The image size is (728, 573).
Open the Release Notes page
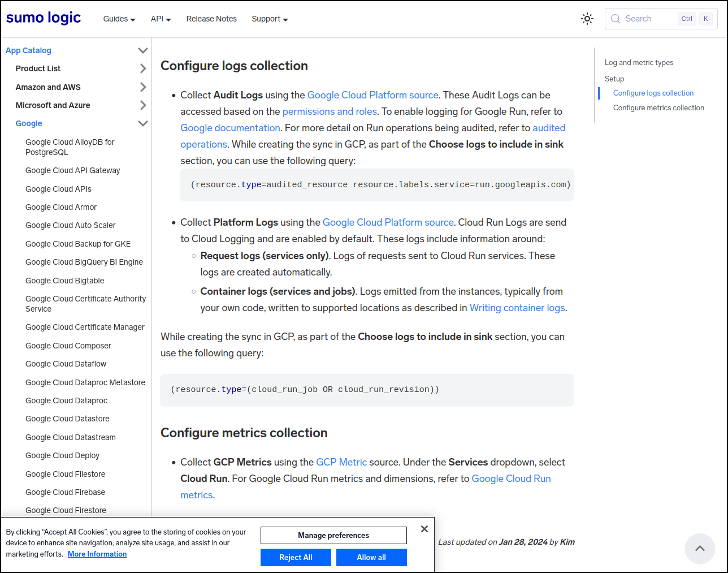coord(211,19)
